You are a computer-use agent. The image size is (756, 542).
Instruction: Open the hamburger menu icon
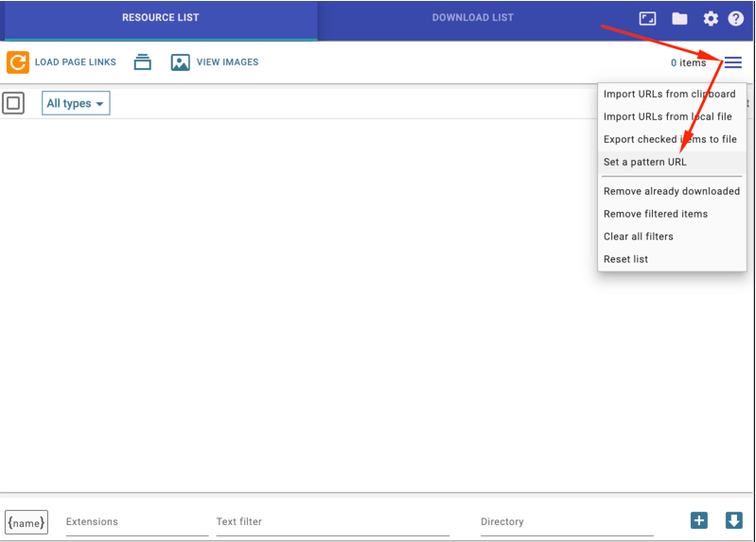pyautogui.click(x=733, y=62)
